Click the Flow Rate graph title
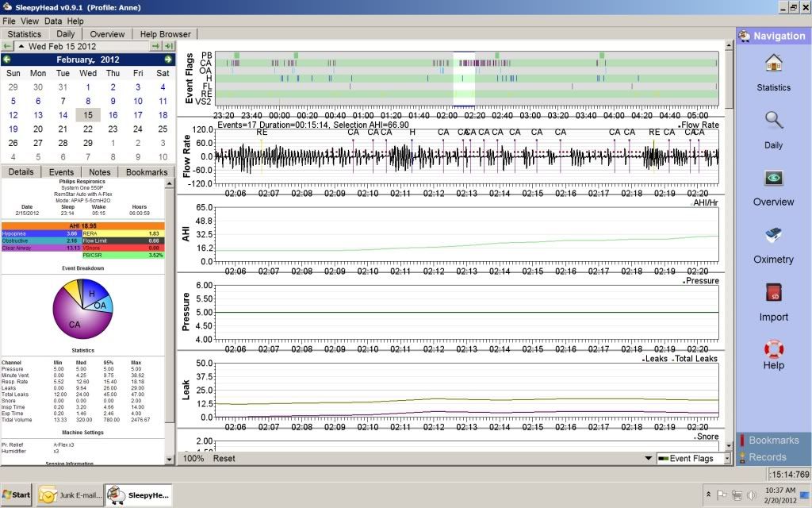This screenshot has width=812, height=508. [x=186, y=156]
